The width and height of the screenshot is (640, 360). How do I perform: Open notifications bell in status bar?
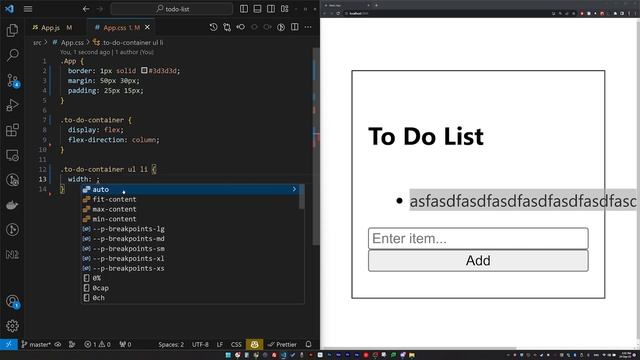click(309, 344)
